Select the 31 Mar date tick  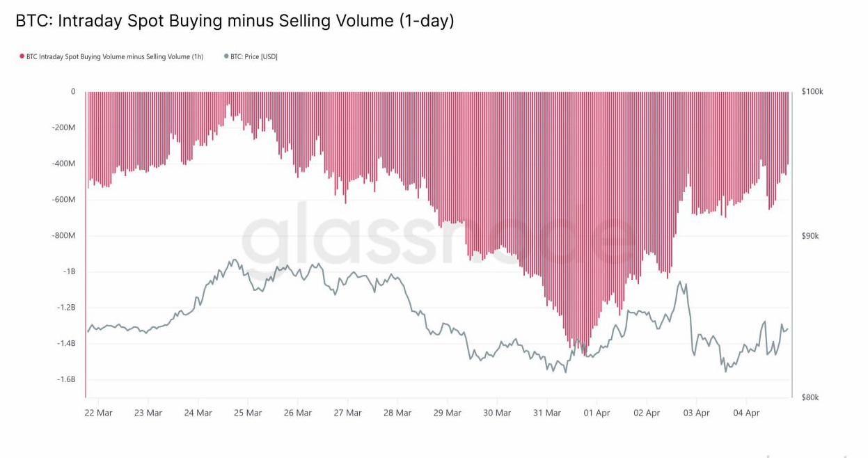(x=547, y=413)
